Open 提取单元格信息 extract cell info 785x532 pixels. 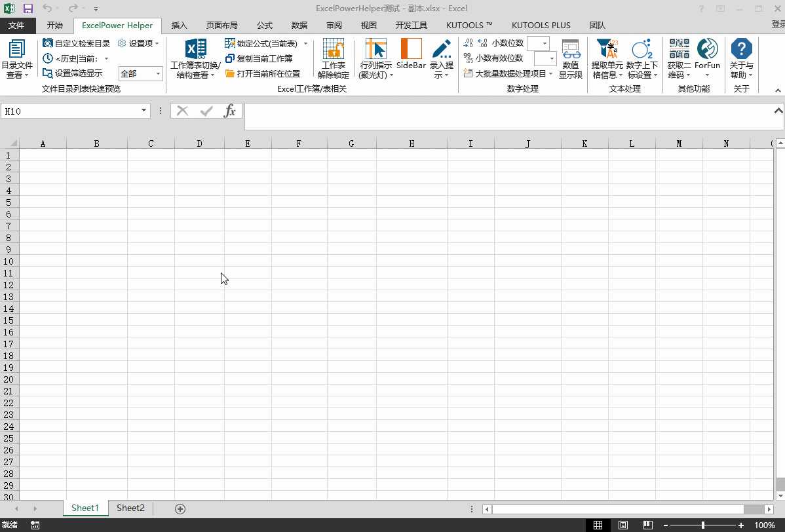click(x=607, y=59)
